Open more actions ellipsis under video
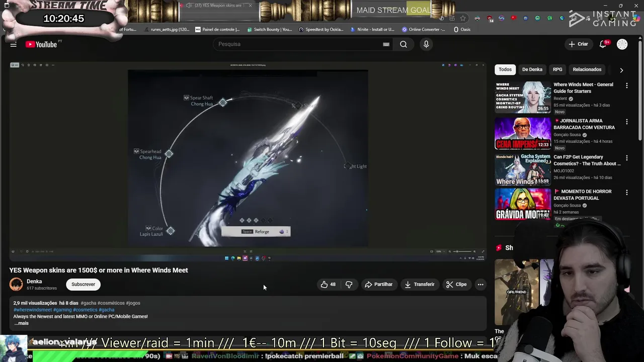 480,285
